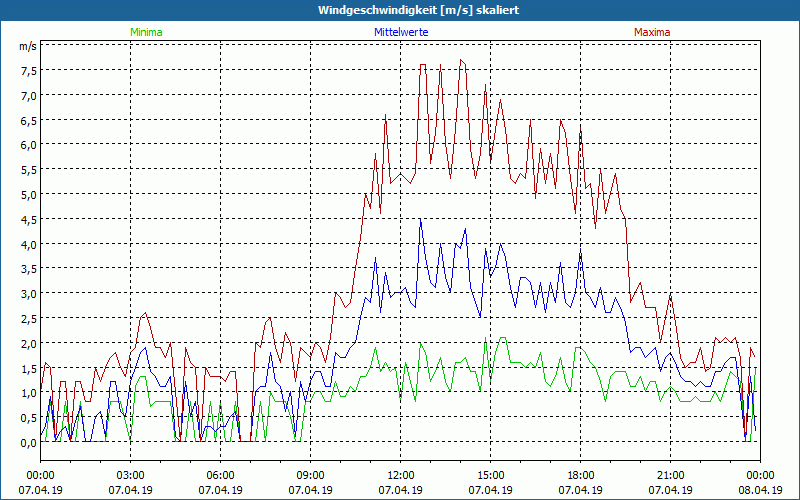Screen dimensions: 800x500
Task: Click the 0,0 value on y-axis
Action: (27, 442)
